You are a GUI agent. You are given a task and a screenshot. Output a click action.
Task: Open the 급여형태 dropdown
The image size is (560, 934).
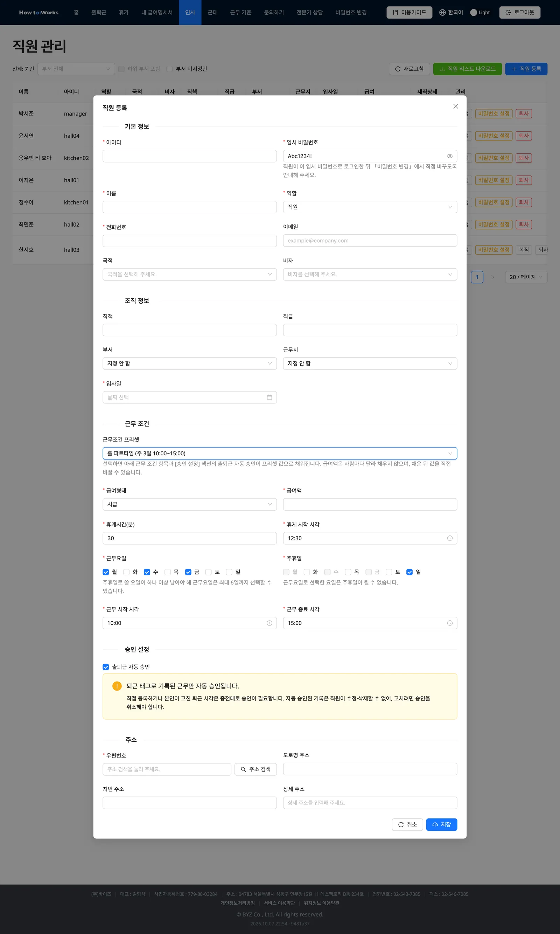pos(189,504)
